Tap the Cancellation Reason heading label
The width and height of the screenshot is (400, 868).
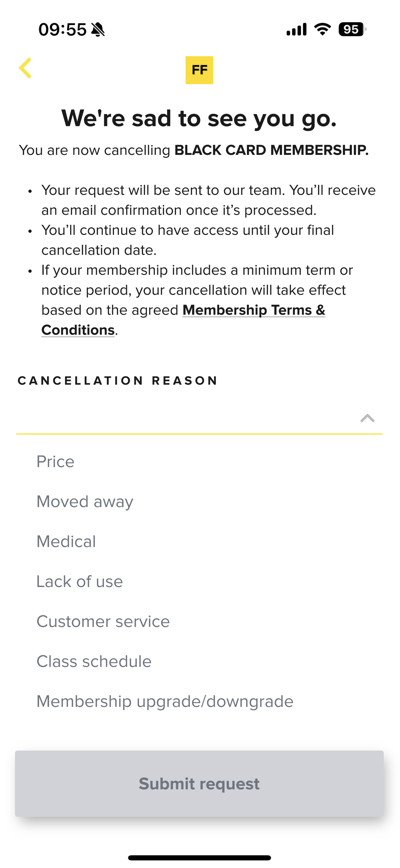coord(118,381)
